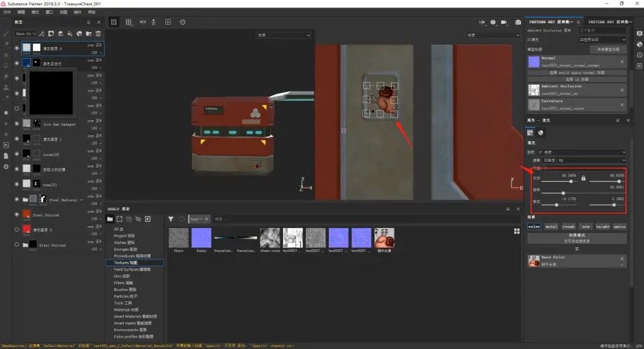Click the bake mesh maps button
Image resolution: width=644 pixels, height=349 pixels.
pos(608,49)
